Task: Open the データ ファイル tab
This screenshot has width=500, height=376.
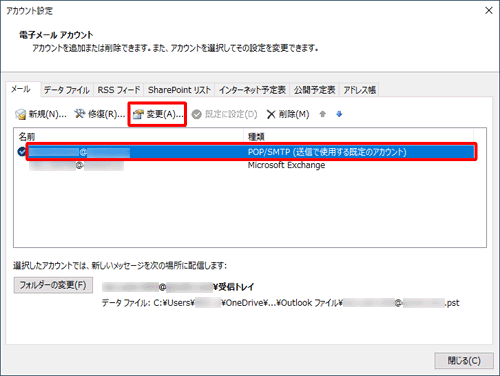Action: (x=67, y=90)
